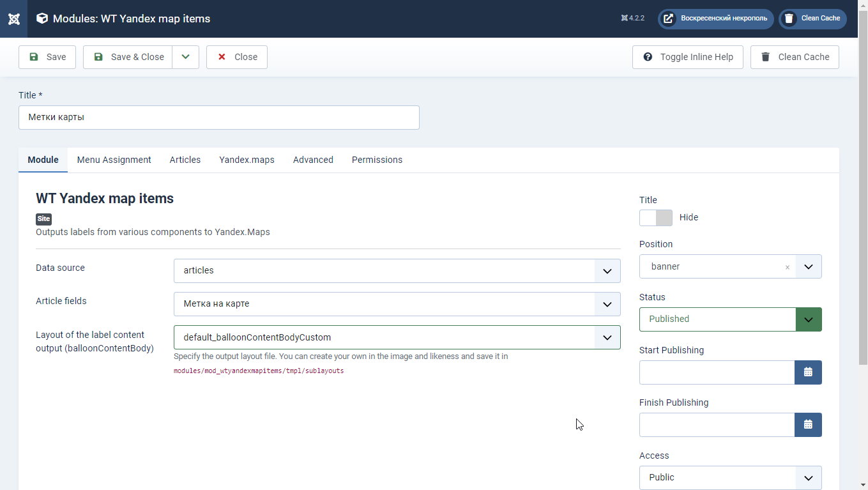Click the Joomla logo icon
Screen dimensions: 868x490
pos(13,19)
